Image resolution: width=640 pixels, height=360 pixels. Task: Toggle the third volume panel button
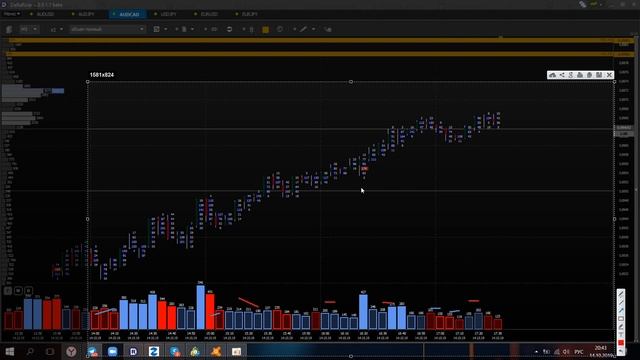28,291
